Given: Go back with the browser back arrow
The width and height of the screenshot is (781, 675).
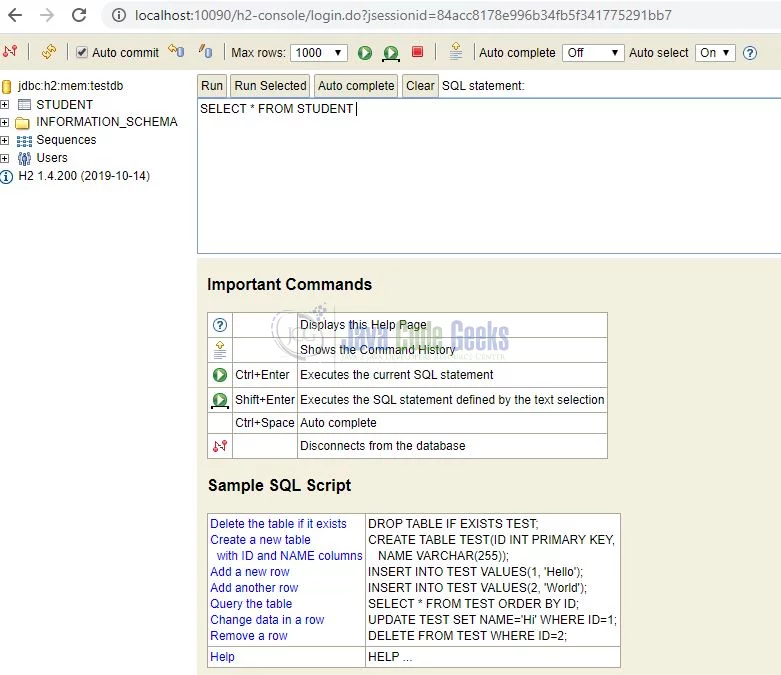Looking at the screenshot, I should click(x=15, y=15).
